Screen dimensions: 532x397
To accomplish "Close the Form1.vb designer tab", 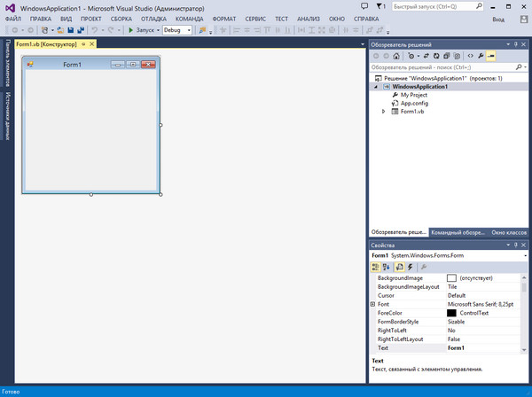I will click(x=91, y=44).
